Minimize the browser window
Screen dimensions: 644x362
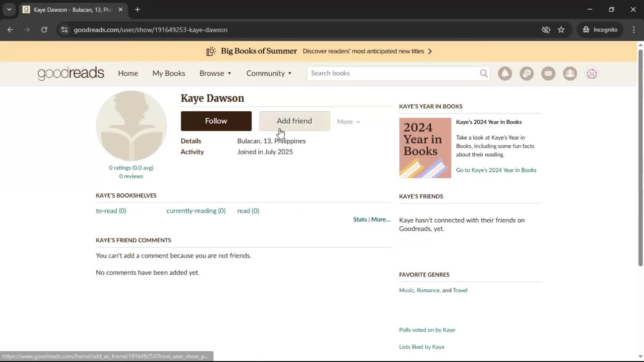coord(590,9)
